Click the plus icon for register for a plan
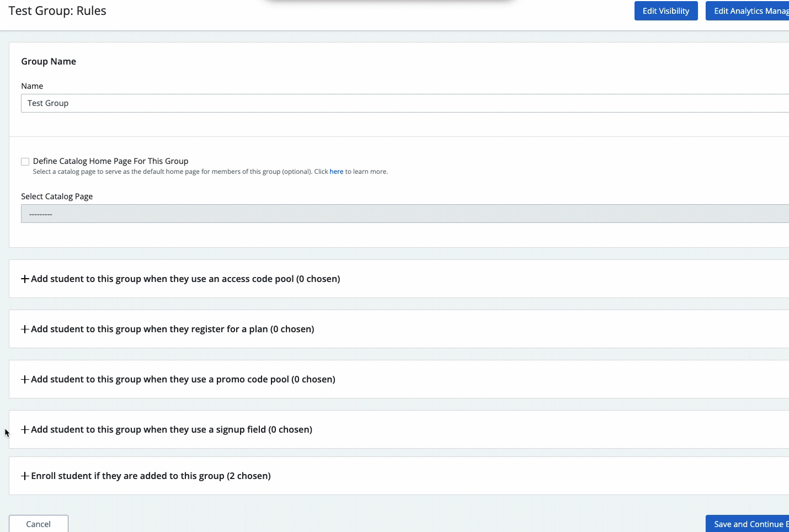 coord(25,329)
